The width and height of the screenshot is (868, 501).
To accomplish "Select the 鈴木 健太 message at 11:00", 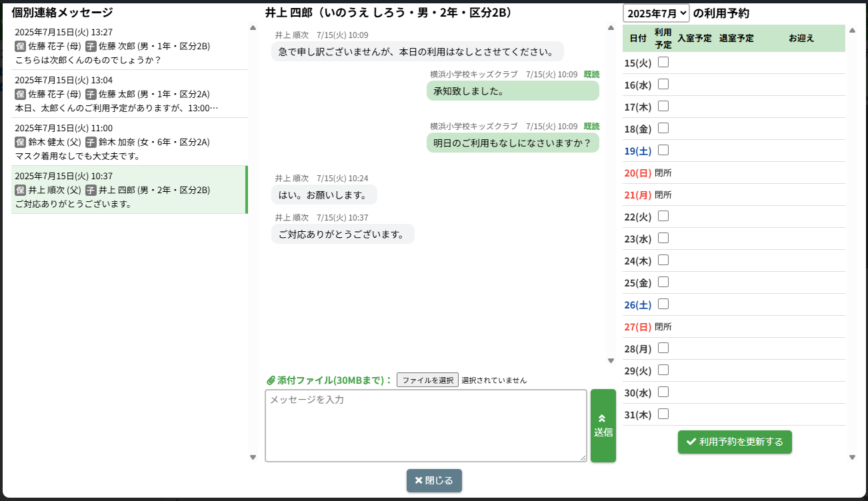I will [x=129, y=142].
